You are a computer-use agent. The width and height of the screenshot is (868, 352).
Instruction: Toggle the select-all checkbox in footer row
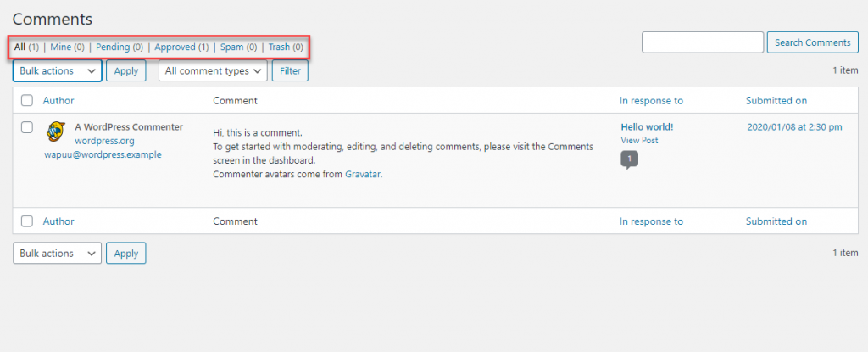(x=26, y=221)
